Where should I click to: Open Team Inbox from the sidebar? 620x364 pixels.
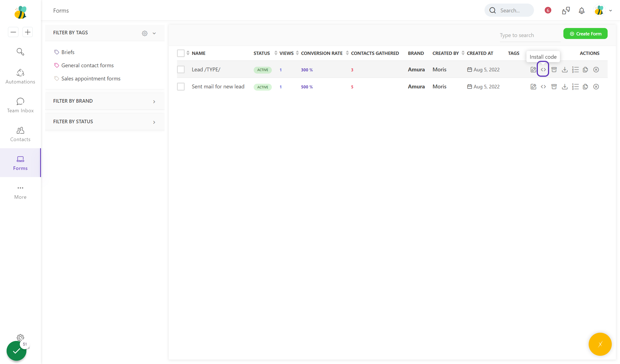coord(20,105)
